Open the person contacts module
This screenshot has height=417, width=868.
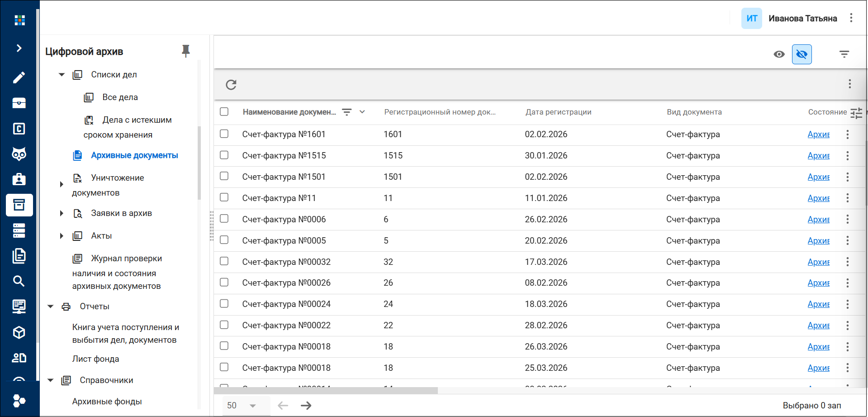point(19,358)
